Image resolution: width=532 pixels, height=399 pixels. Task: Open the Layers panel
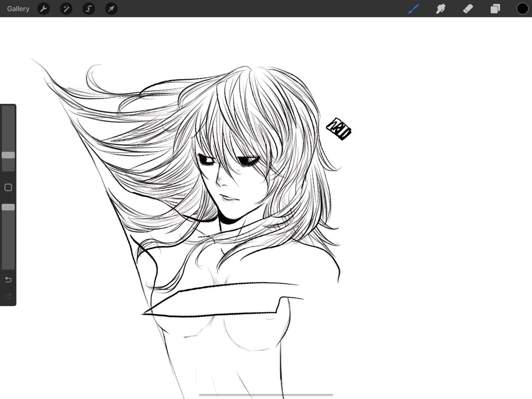[495, 8]
